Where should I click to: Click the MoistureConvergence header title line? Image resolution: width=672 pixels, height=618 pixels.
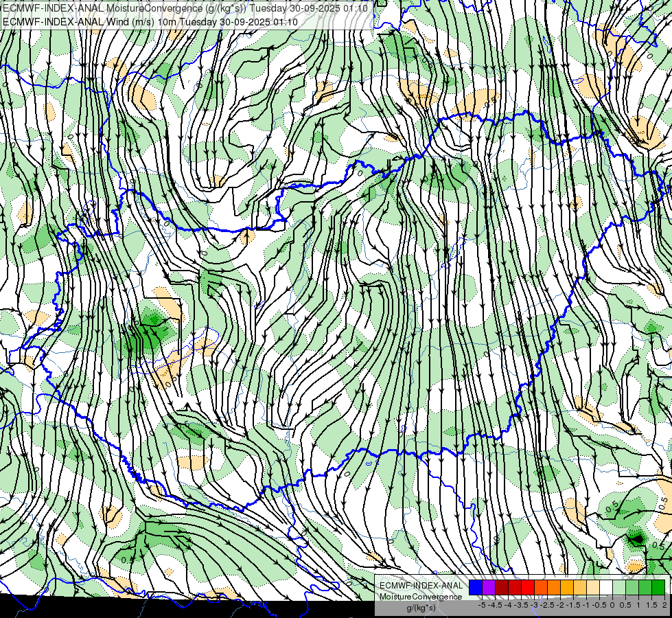185,8
